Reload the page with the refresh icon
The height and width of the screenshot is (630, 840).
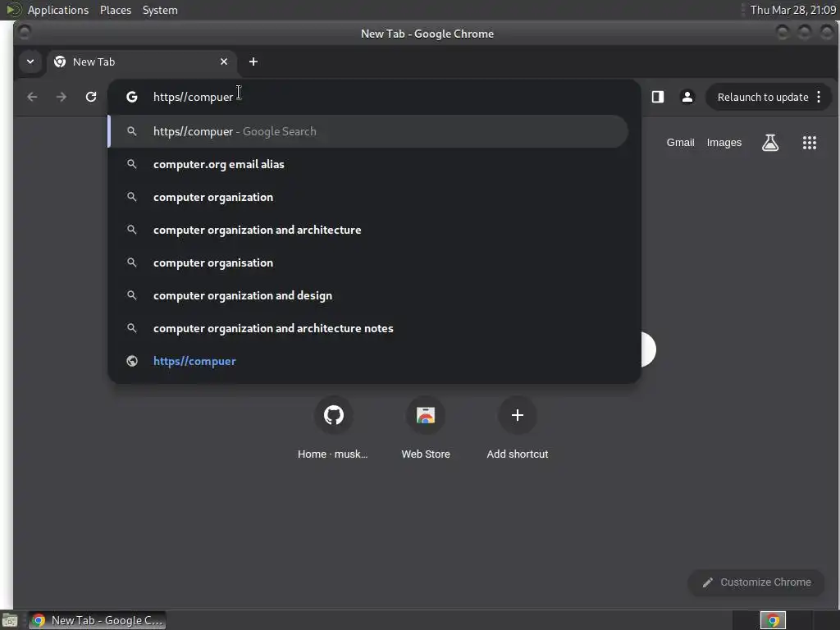click(x=91, y=97)
